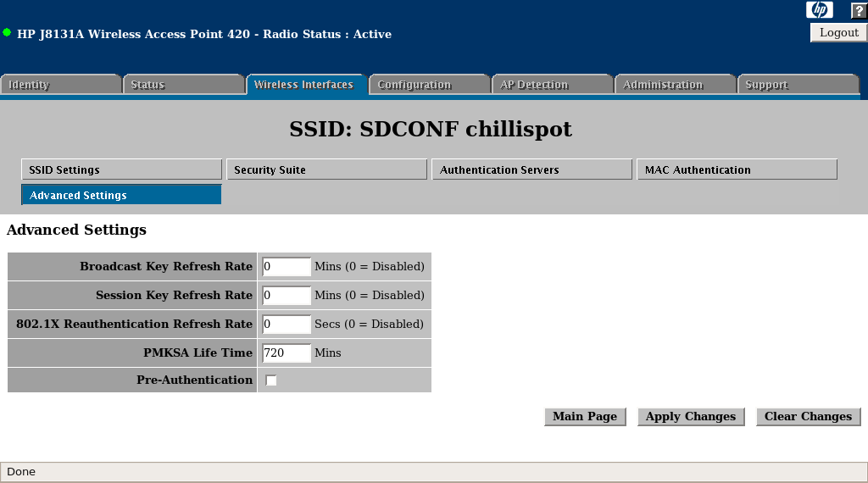Open the SSID Settings section
This screenshot has width=868, height=483.
tap(121, 169)
